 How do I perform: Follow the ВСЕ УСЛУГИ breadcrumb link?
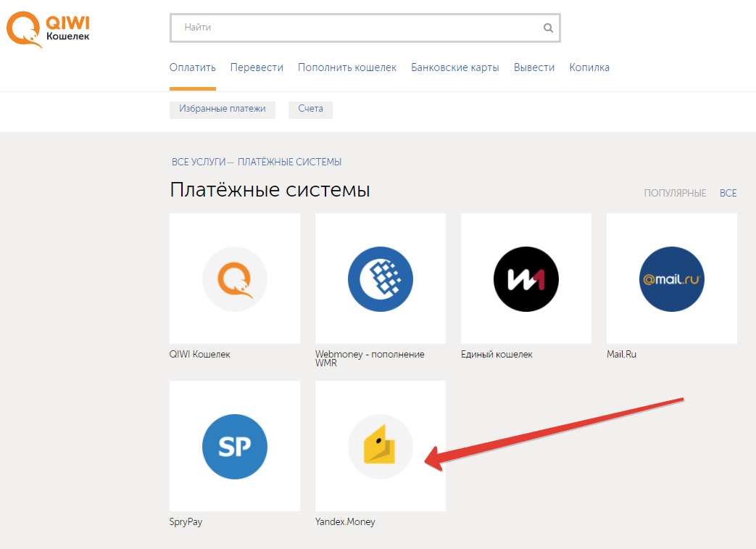tap(199, 162)
